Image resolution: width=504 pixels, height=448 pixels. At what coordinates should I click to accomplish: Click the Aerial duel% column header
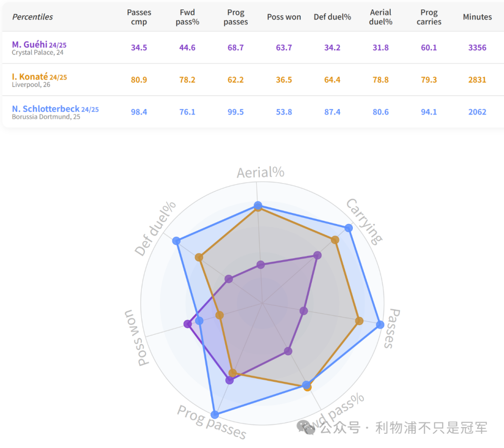click(x=381, y=17)
